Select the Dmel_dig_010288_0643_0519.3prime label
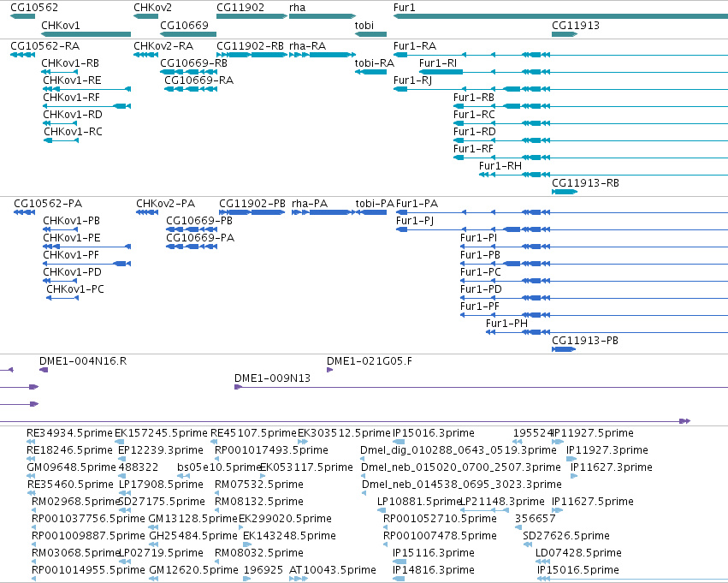Screen dimensions: 728x583 [459, 450]
